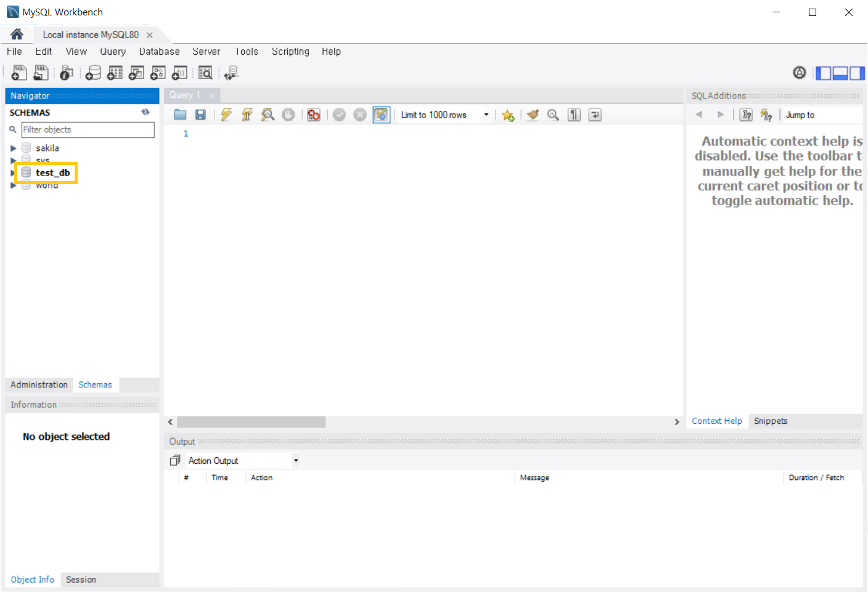Rollback the transaction X icon

(360, 115)
